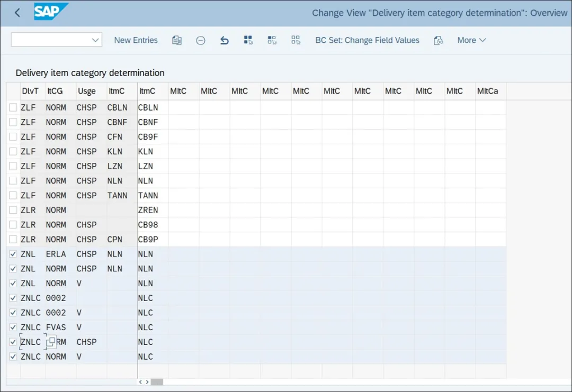Viewport: 572px width, 392px height.
Task: Click ItmC field ZREN
Action: 153,210
